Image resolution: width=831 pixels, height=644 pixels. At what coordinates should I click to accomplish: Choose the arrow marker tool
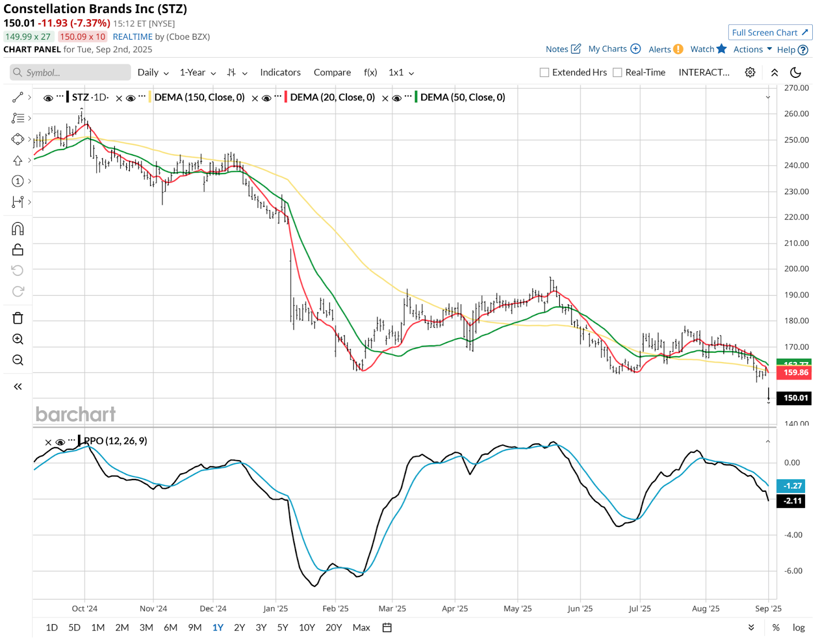coord(18,160)
